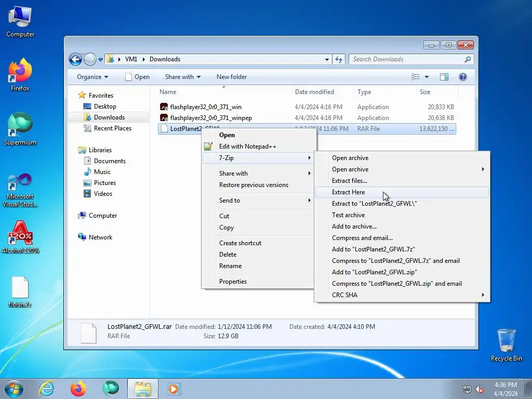Open the Recycle Bin

click(x=506, y=345)
